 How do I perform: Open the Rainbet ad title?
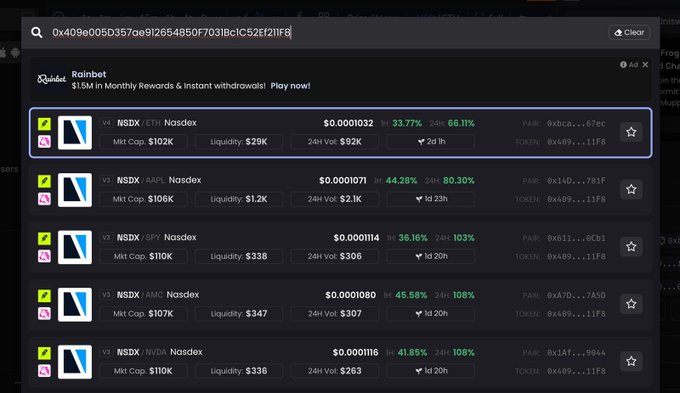[89, 74]
